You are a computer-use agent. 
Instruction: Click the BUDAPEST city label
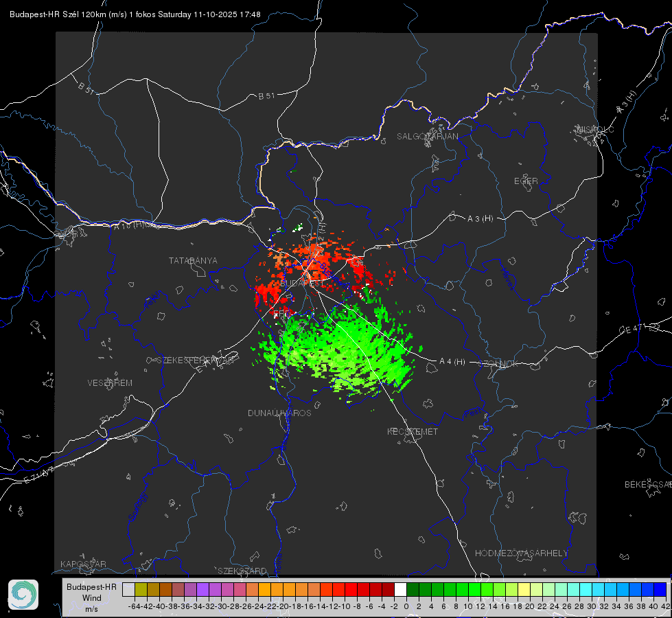[302, 283]
